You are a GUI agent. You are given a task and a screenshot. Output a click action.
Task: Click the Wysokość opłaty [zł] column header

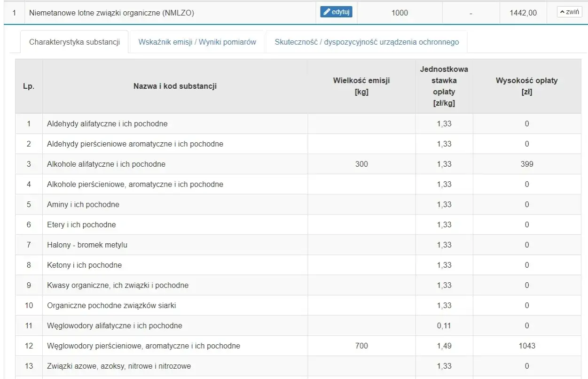[x=527, y=86]
